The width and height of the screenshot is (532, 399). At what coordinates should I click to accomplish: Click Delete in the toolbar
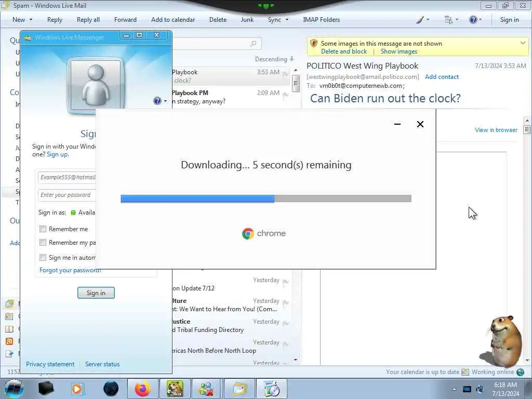218,20
